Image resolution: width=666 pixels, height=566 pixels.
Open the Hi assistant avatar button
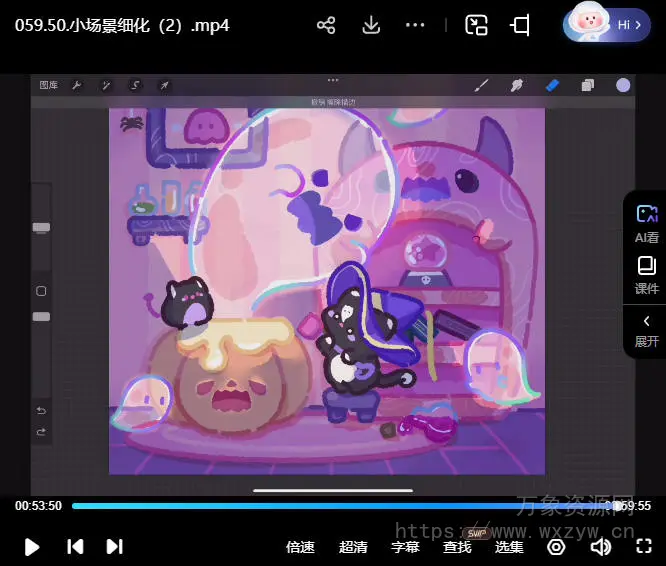(606, 24)
